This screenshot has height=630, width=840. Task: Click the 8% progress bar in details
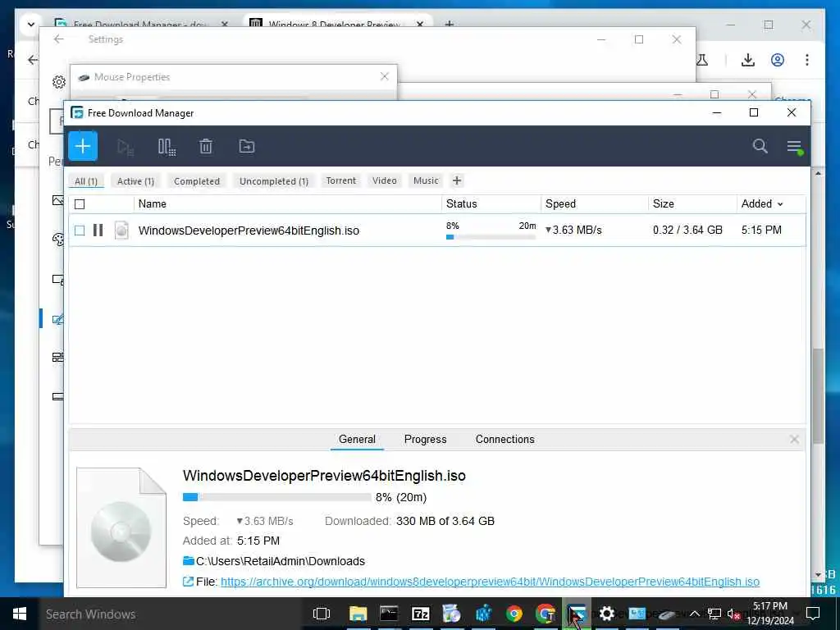(276, 497)
